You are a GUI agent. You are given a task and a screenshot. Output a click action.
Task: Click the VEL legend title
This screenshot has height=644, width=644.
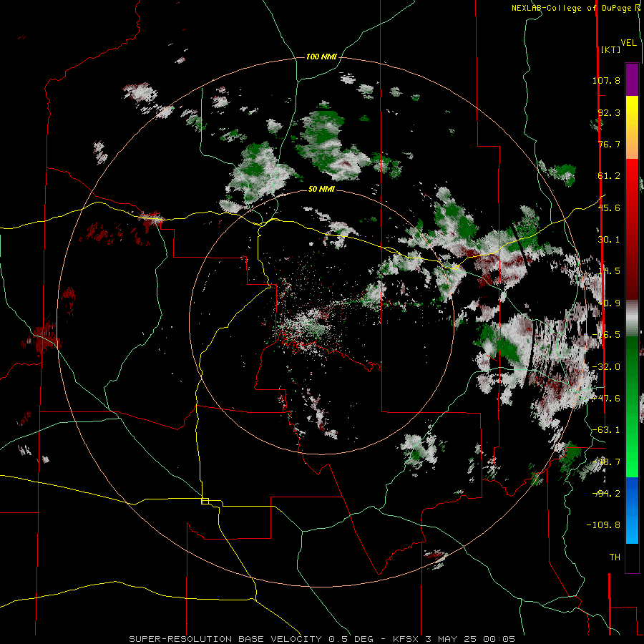[x=628, y=43]
